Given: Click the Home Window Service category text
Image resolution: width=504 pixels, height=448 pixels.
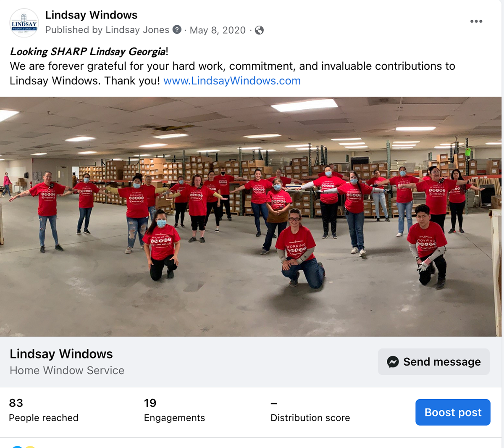Looking at the screenshot, I should (x=67, y=370).
